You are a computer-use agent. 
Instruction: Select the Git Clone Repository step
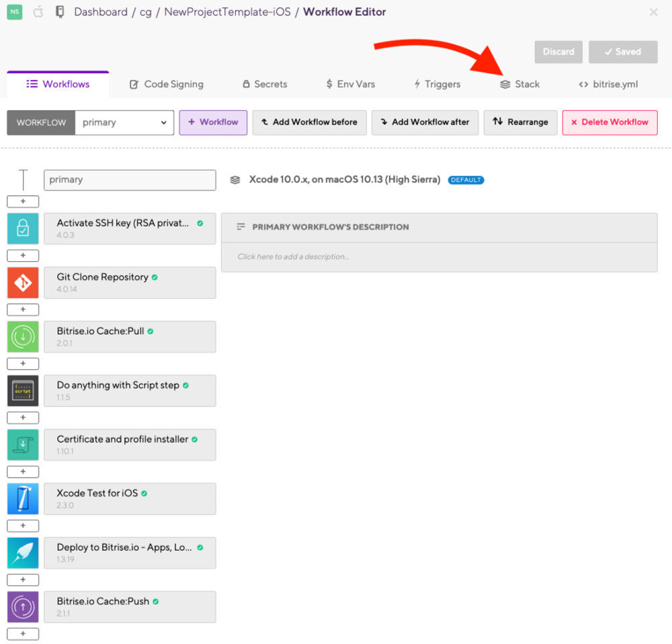(130, 283)
